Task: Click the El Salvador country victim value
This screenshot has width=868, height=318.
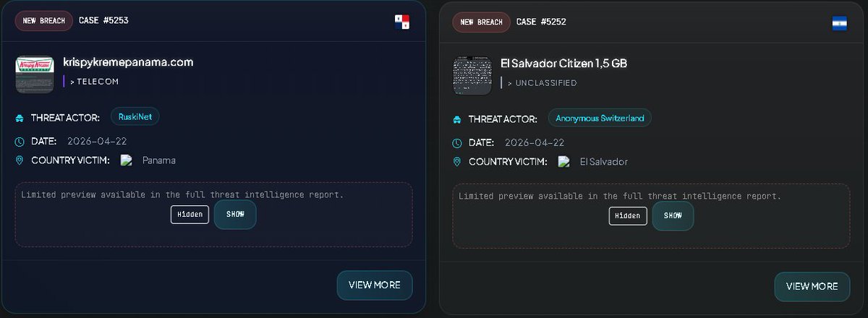Action: (x=604, y=162)
